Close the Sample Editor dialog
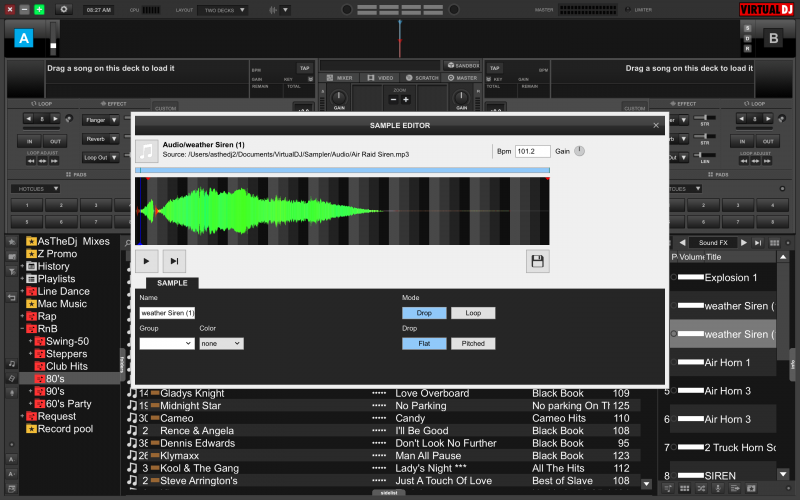Screen dimensions: 800x500 pyautogui.click(x=656, y=126)
